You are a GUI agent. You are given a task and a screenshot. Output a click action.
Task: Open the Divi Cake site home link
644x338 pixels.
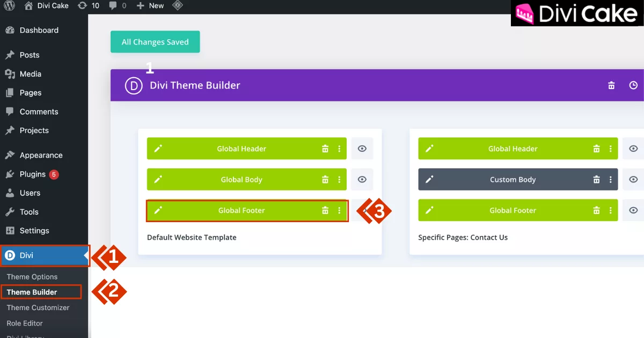tap(47, 6)
